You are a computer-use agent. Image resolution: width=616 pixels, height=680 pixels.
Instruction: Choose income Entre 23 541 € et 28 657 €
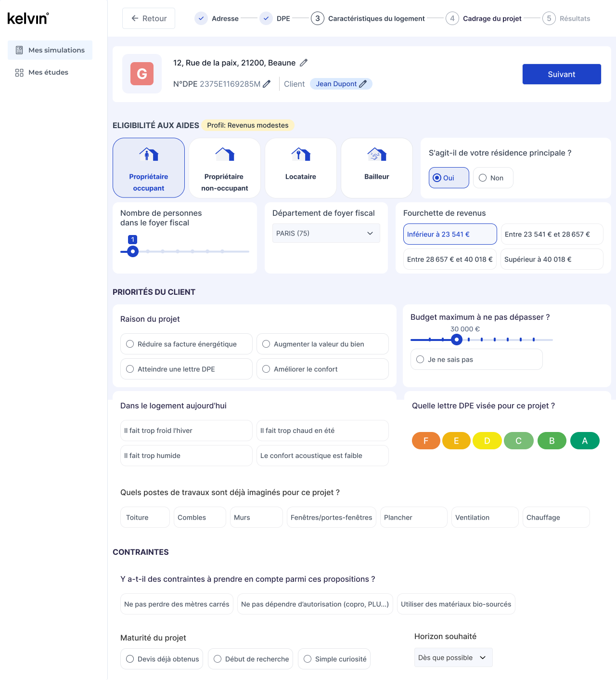pyautogui.click(x=552, y=234)
